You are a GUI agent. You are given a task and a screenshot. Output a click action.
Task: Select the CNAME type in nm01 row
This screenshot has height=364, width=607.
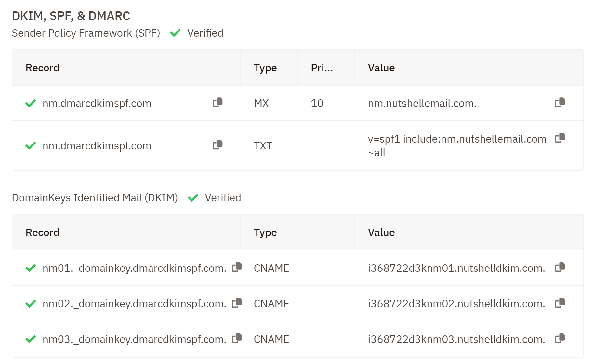[x=271, y=268]
